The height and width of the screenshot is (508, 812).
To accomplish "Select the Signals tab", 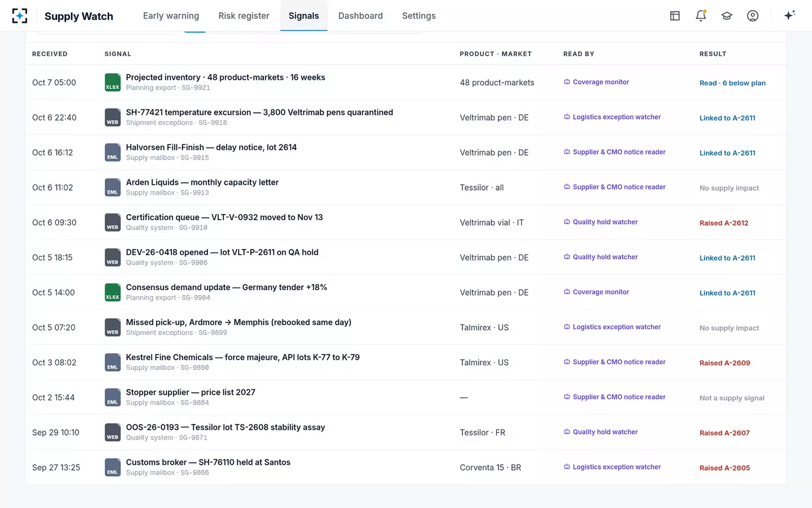I will pyautogui.click(x=304, y=16).
